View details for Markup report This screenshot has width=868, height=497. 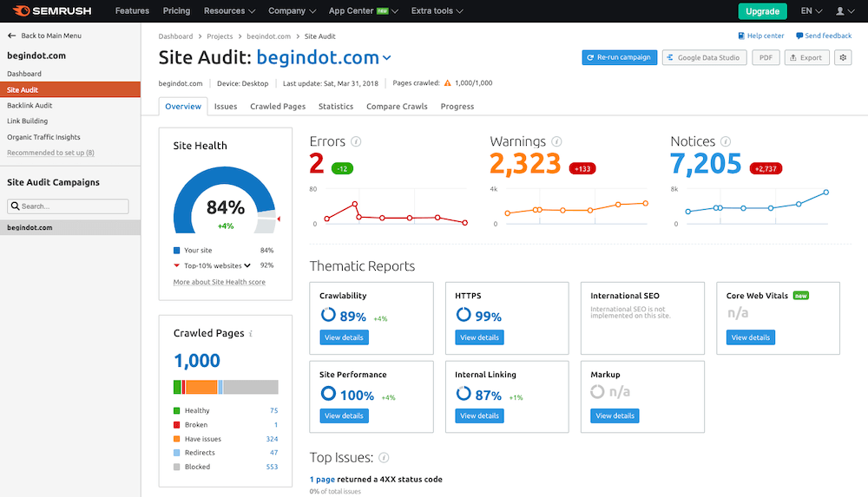point(615,415)
